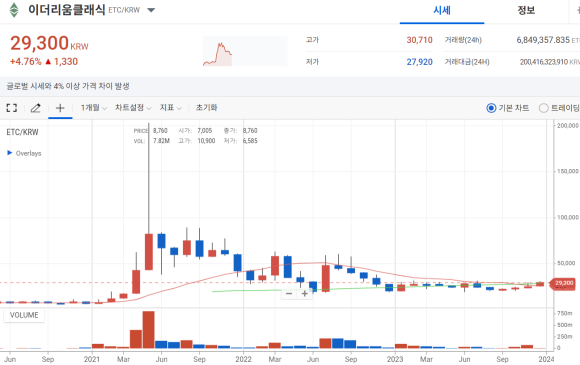Zoom out chart with minus button
Image resolution: width=580 pixels, height=365 pixels.
pyautogui.click(x=289, y=294)
